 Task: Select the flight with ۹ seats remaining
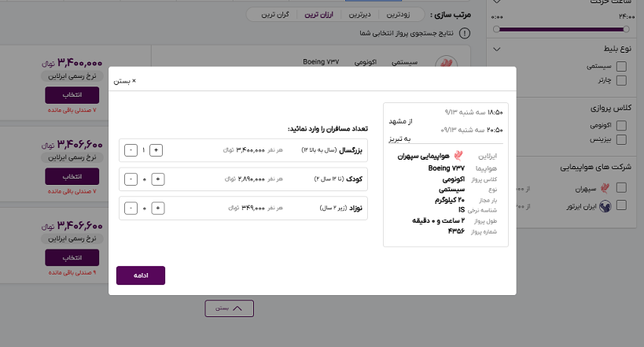(x=72, y=258)
